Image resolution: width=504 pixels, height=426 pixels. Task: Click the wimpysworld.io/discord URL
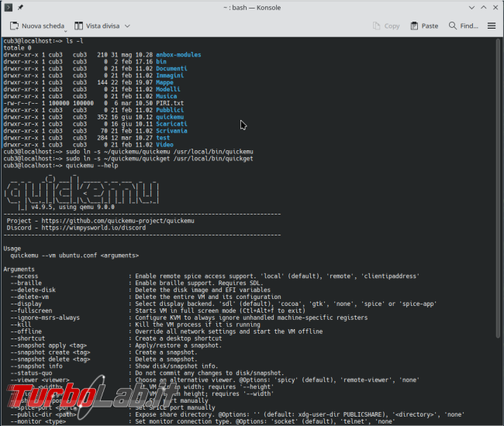(94, 228)
